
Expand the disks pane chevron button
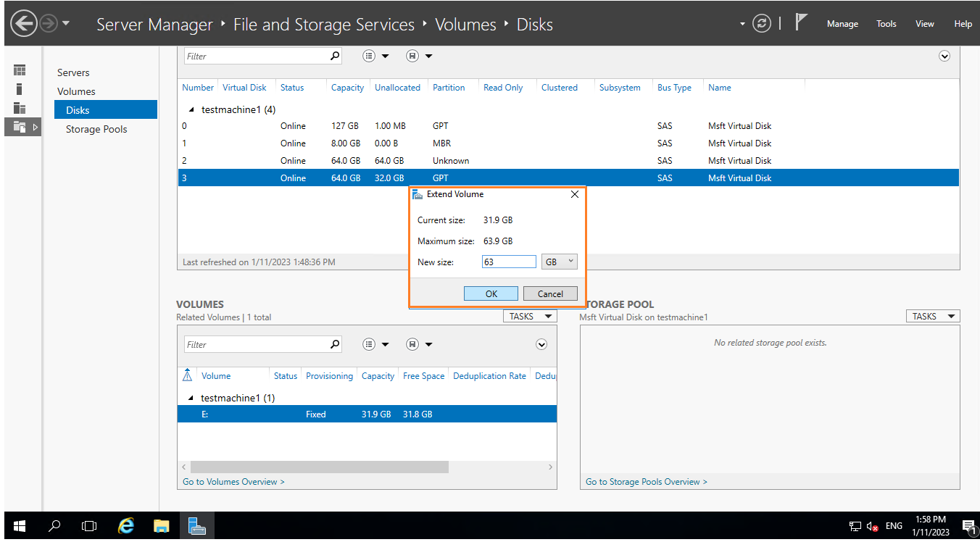pos(944,56)
